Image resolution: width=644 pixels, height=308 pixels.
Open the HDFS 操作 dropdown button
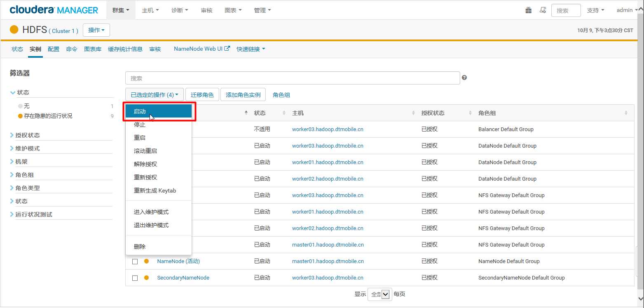pyautogui.click(x=96, y=30)
